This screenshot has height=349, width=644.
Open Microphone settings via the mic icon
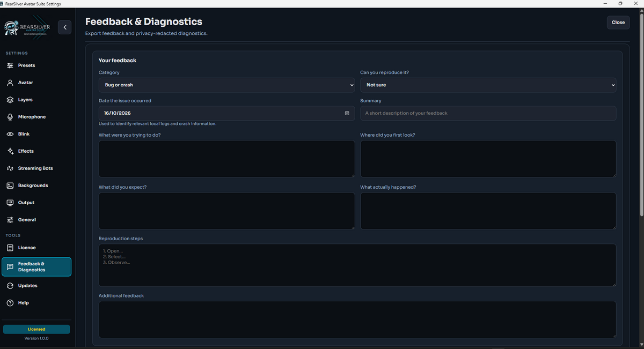(10, 117)
